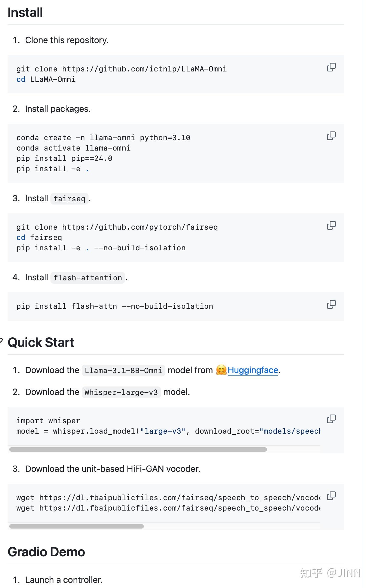The height and width of the screenshot is (588, 370).
Task: Click the wget code block horizontal scrollbar
Action: (76, 526)
